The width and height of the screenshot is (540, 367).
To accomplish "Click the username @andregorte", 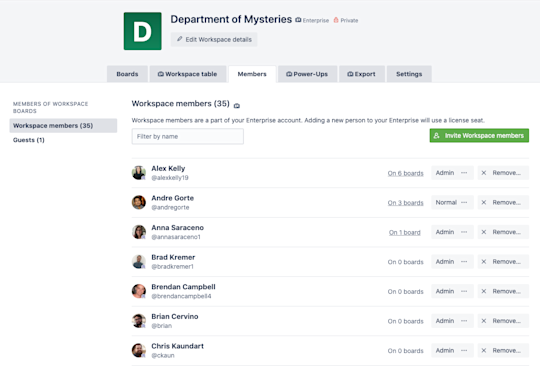I will tap(170, 207).
